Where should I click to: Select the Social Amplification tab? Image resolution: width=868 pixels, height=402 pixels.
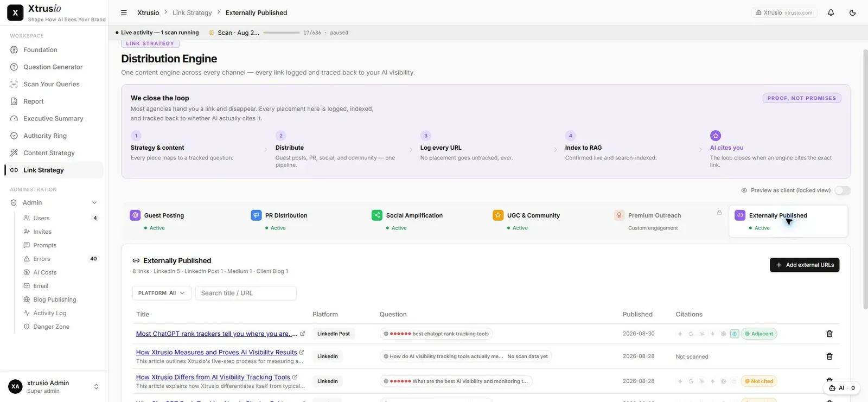(x=425, y=221)
